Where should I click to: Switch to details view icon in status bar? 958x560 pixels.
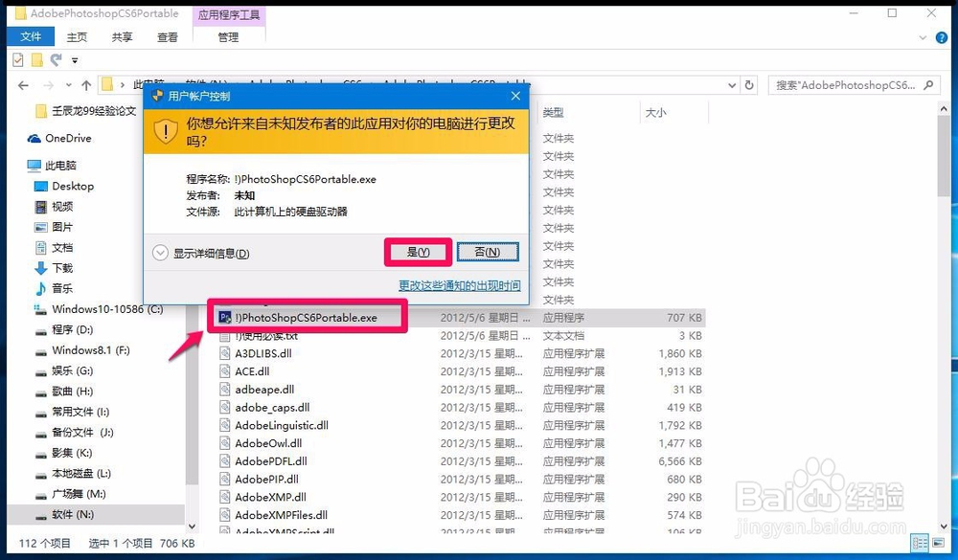920,542
